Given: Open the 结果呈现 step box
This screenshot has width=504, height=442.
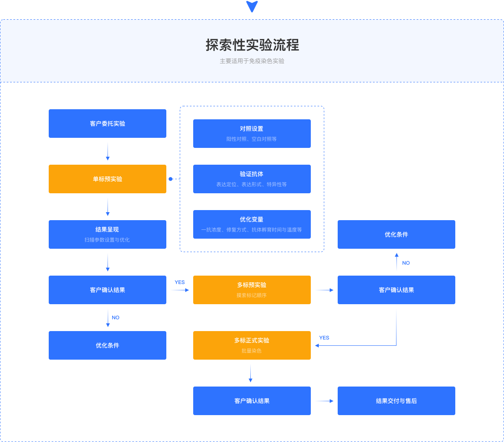Looking at the screenshot, I should click(x=108, y=234).
